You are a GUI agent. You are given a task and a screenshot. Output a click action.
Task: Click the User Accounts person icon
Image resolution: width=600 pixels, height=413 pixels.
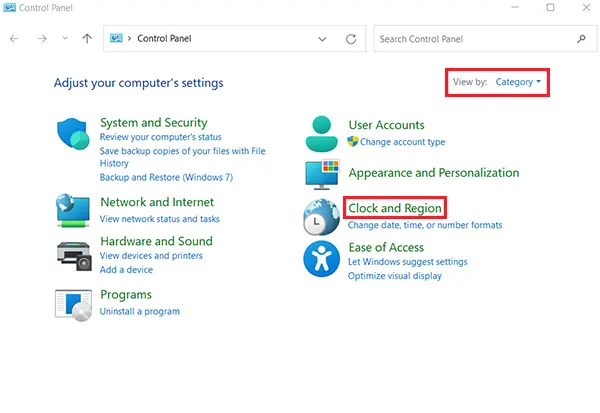coord(323,133)
